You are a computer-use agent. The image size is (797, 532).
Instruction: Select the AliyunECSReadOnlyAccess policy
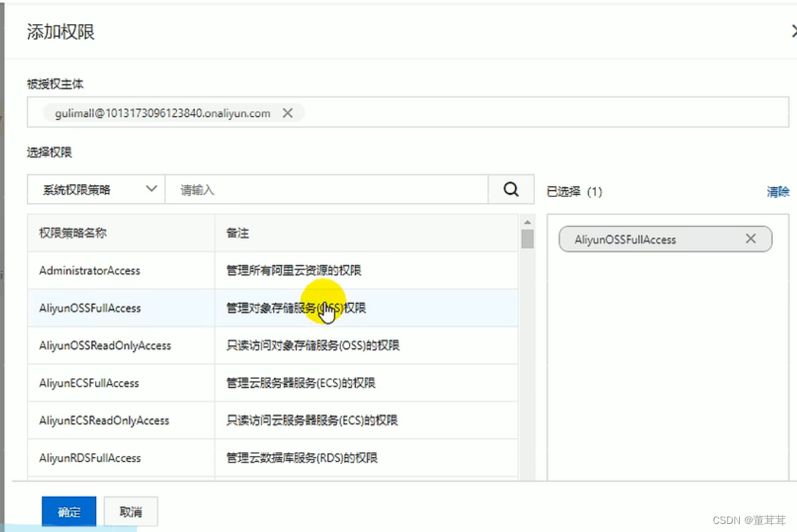104,421
